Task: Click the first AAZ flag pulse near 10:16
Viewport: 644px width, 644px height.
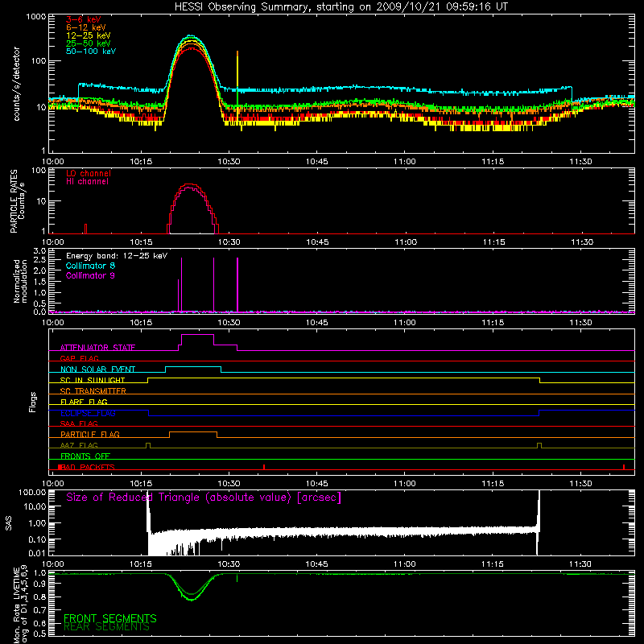Action: point(148,446)
